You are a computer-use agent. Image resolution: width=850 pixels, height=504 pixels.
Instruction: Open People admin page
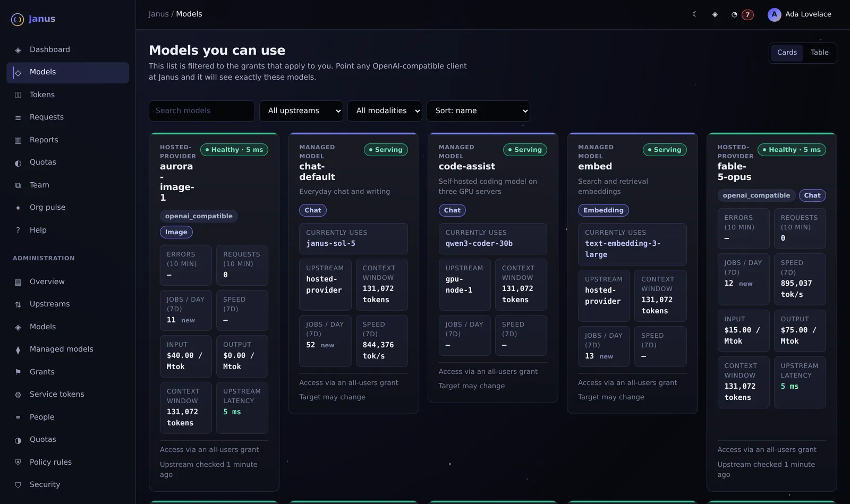67,417
